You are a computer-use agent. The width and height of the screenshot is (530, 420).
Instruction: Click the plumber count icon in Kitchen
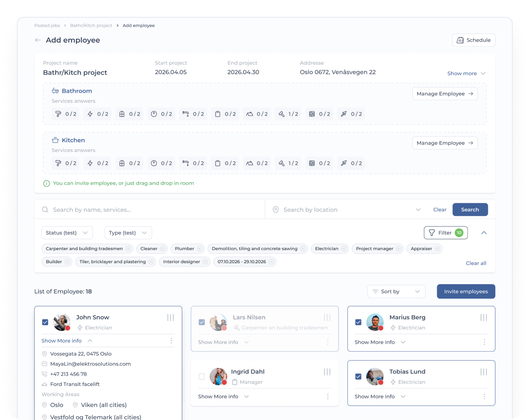click(58, 163)
